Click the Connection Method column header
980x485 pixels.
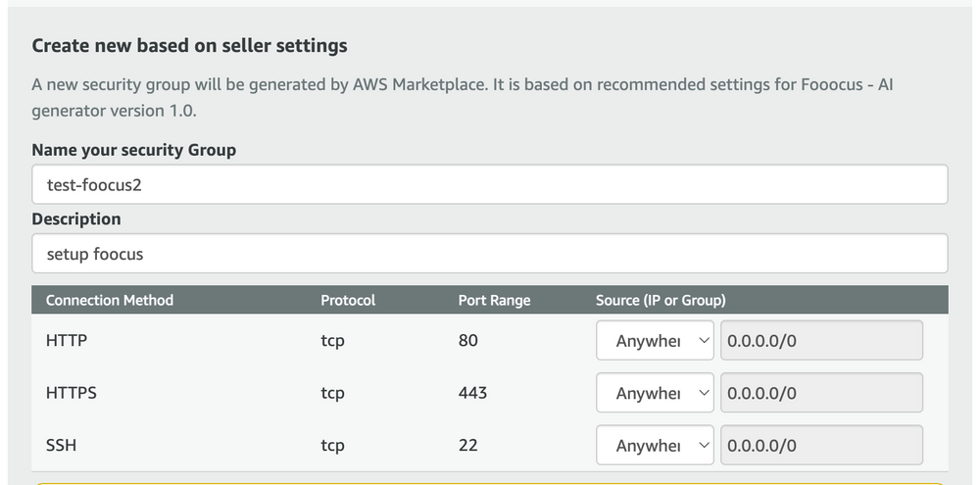click(109, 300)
